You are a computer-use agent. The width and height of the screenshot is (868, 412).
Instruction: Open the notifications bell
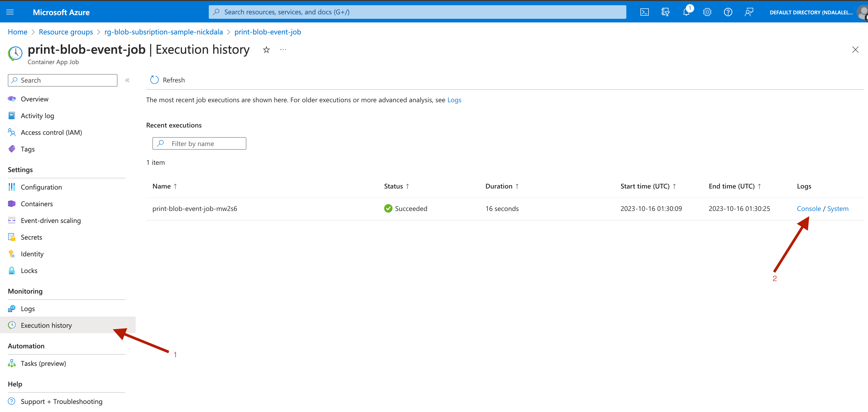tap(686, 12)
